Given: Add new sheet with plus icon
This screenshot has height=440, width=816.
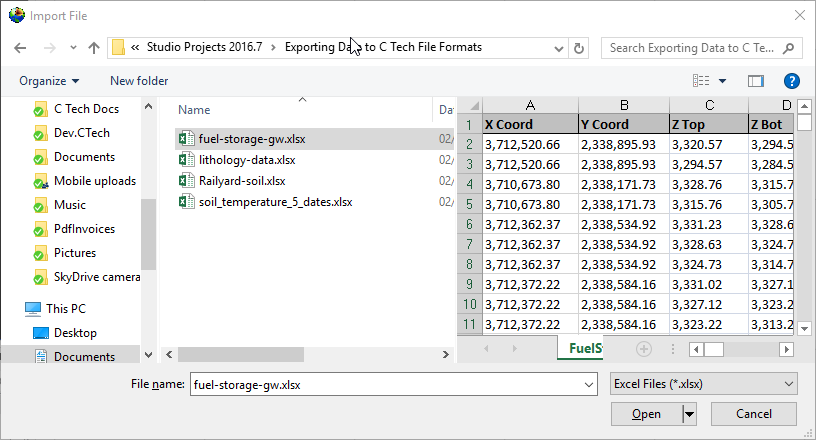Looking at the screenshot, I should (x=644, y=349).
